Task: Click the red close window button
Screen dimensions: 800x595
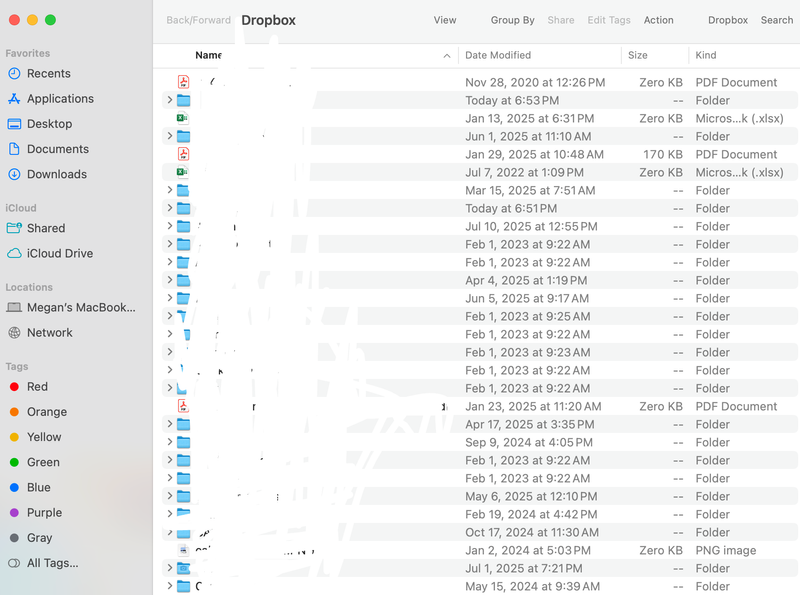Action: pos(14,20)
